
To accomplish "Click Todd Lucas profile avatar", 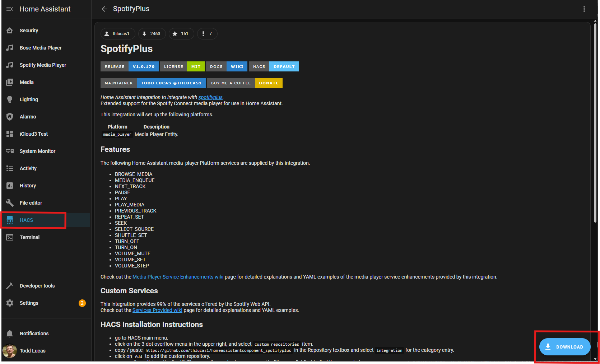I will pos(10,351).
